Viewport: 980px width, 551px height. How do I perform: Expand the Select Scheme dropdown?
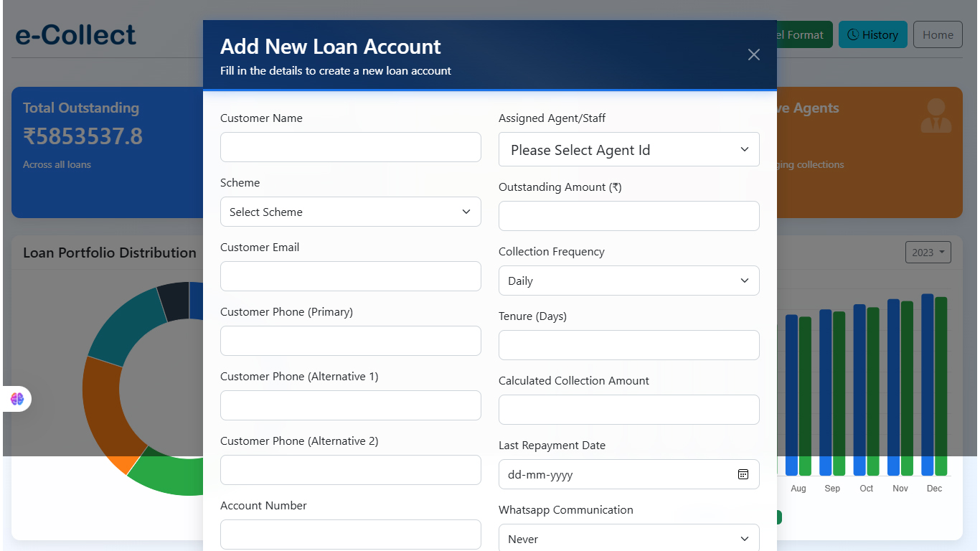pos(350,212)
